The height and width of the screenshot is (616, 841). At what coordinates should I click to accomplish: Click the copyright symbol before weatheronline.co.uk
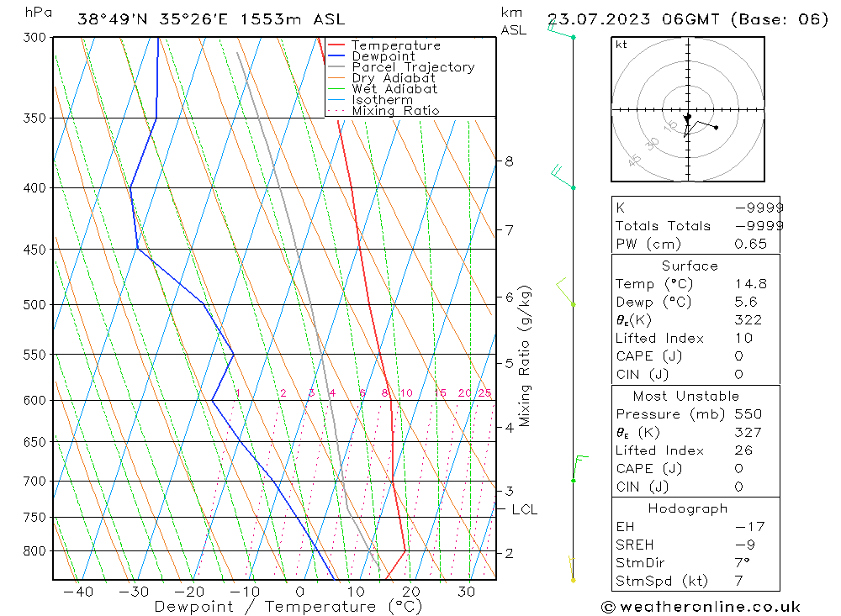coord(608,607)
